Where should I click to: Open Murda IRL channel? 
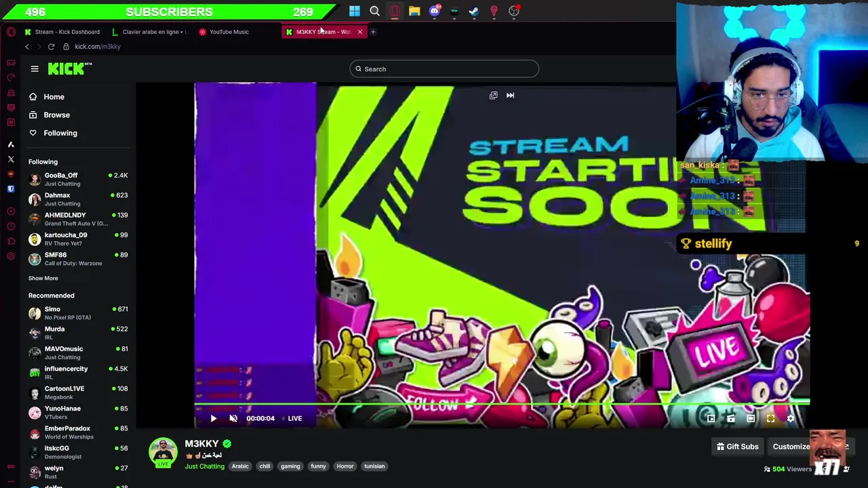[x=78, y=333]
